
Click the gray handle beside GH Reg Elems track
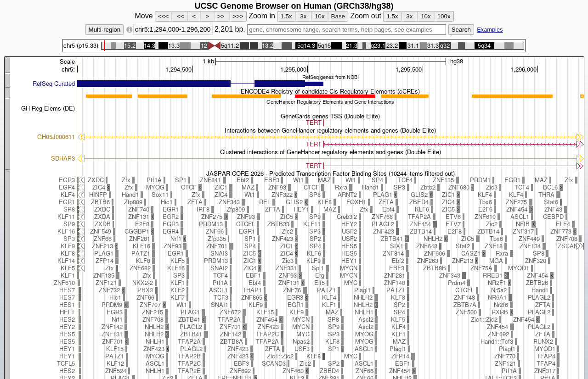(x=7, y=134)
